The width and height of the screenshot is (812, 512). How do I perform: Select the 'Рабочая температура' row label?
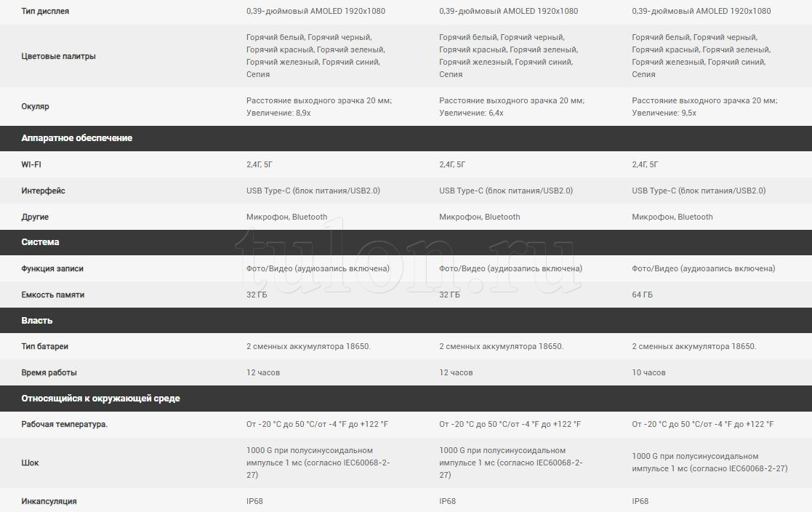64,424
